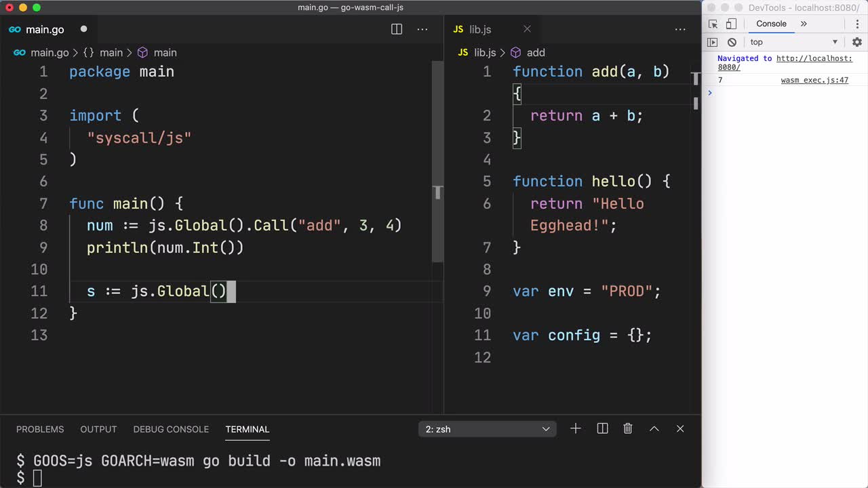Open the DevTools three-dot customize menu
Image resolution: width=868 pixels, height=488 pixels.
[x=857, y=24]
